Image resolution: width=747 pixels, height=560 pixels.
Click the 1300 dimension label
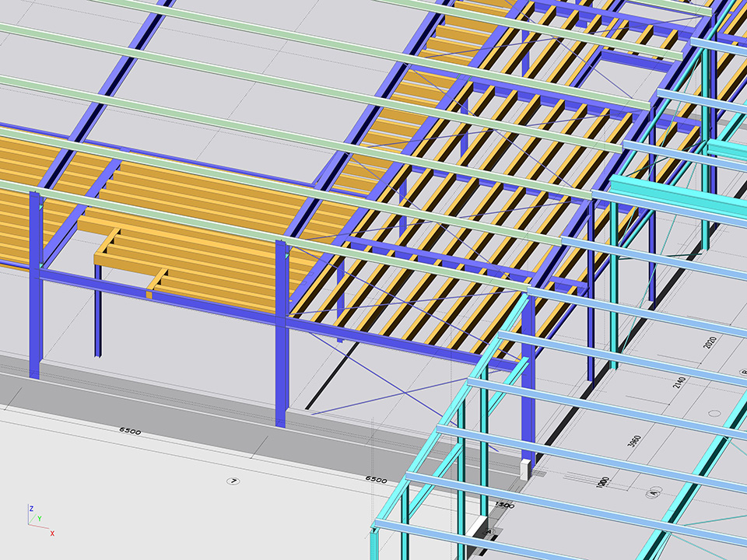tap(503, 506)
